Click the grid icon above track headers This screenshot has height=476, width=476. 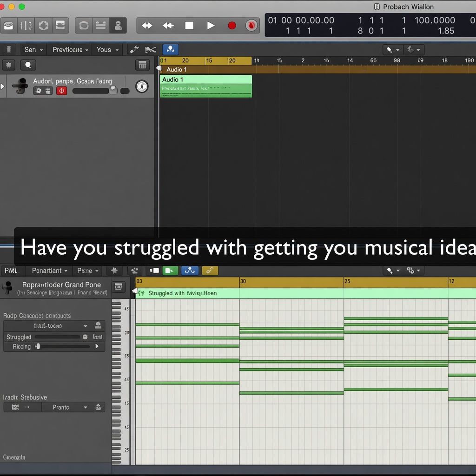142,65
